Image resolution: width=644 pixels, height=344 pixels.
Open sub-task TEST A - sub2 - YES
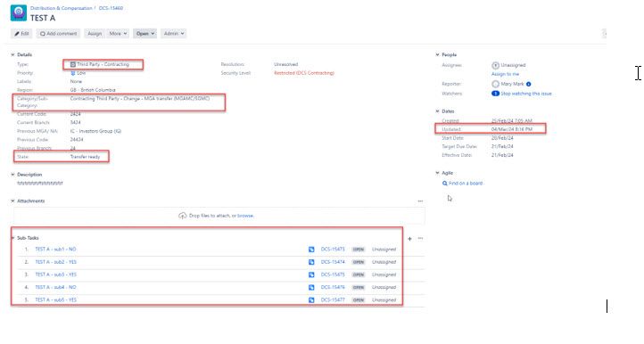[x=56, y=262]
